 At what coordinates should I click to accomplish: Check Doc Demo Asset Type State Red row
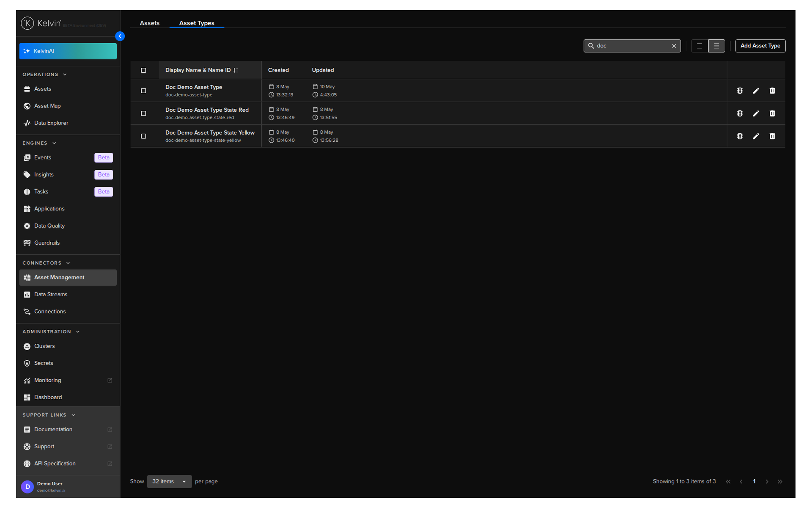143,113
